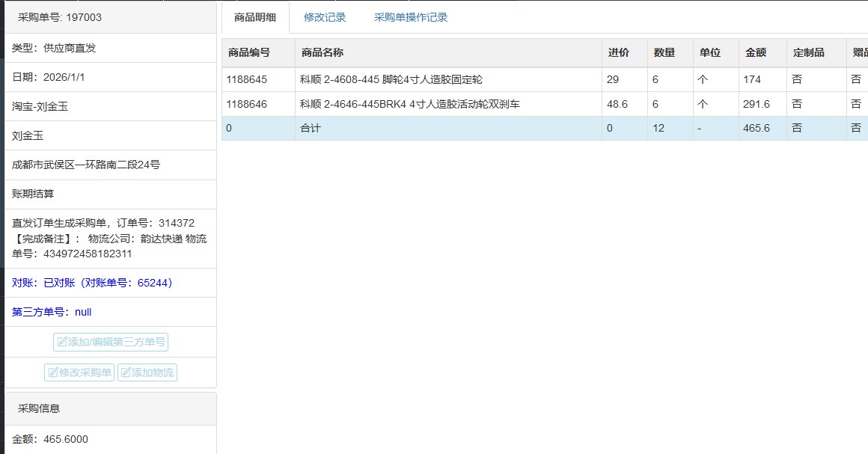This screenshot has height=454, width=868.
Task: Open the 采购单操作记录 tab
Action: [411, 17]
